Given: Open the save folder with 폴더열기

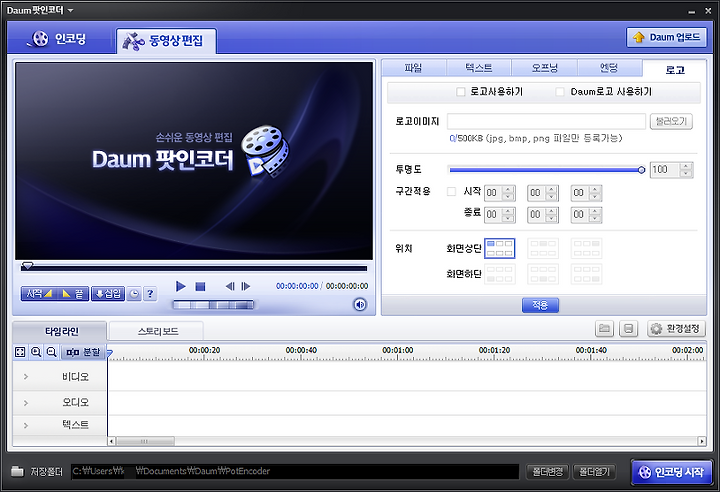Looking at the screenshot, I should pyautogui.click(x=594, y=471).
